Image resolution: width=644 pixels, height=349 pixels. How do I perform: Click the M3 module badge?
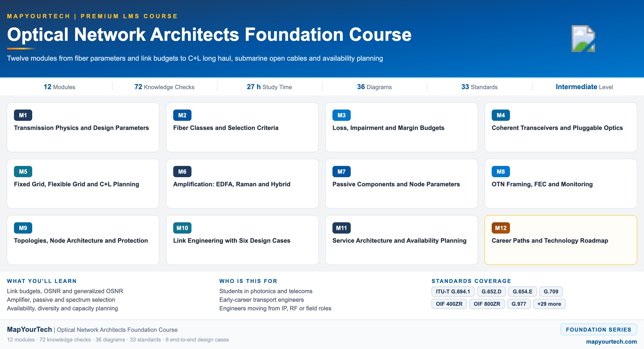pyautogui.click(x=342, y=115)
